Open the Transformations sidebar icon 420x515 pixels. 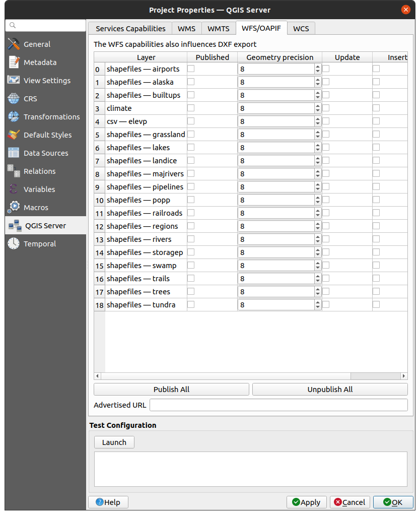click(x=14, y=117)
